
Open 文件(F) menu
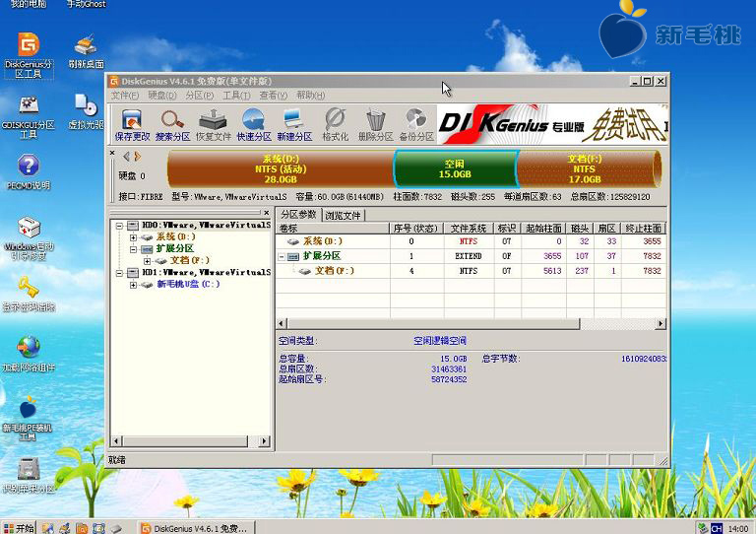(x=125, y=96)
